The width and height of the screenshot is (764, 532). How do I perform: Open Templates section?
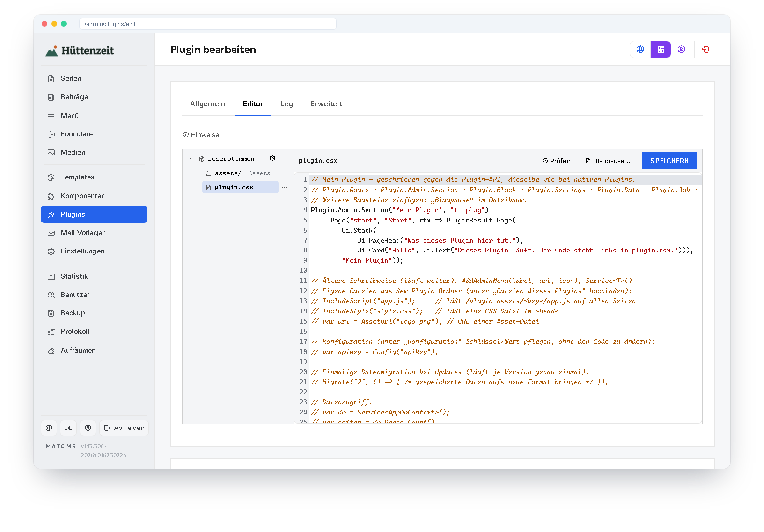(94, 177)
